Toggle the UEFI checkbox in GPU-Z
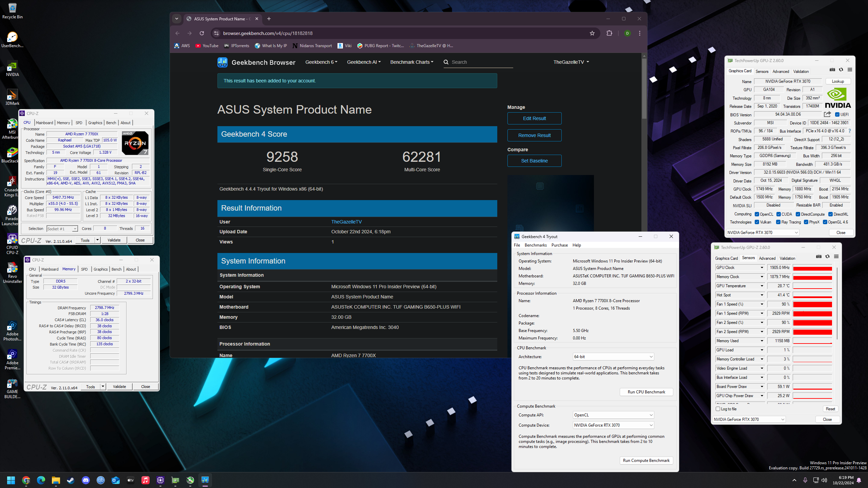Image resolution: width=868 pixels, height=488 pixels. [837, 115]
